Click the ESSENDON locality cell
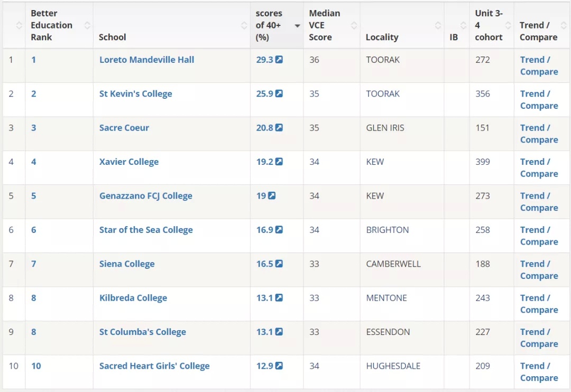 point(388,332)
